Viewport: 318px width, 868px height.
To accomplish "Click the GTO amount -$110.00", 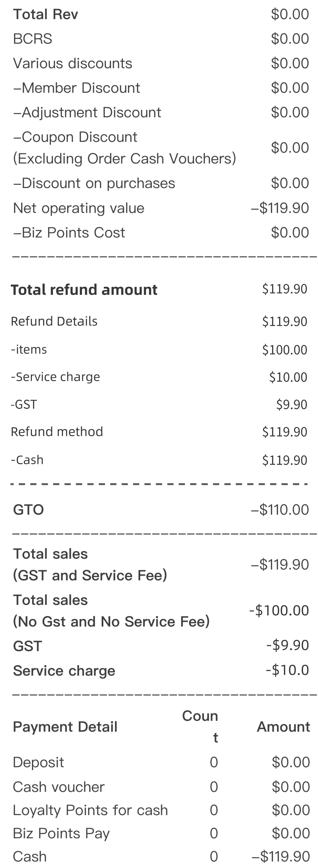I will pyautogui.click(x=280, y=509).
